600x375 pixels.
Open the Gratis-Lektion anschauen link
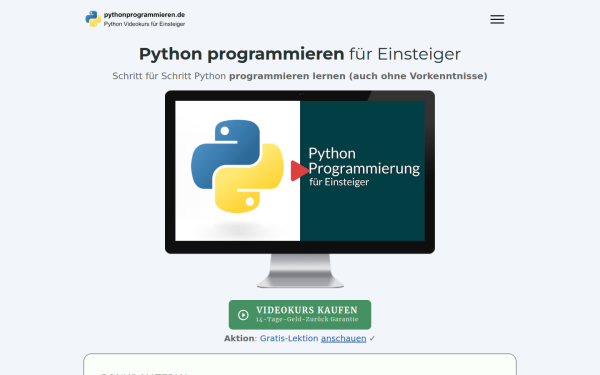(313, 338)
